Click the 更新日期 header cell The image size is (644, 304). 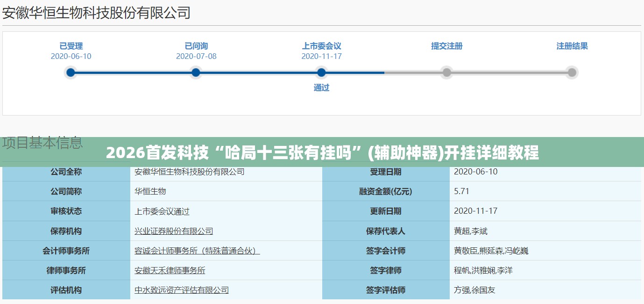pos(386,211)
